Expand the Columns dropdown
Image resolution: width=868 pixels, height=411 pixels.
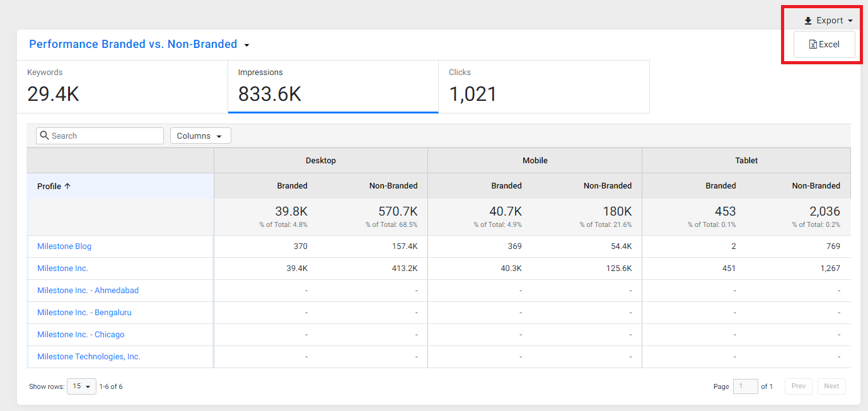coord(200,136)
